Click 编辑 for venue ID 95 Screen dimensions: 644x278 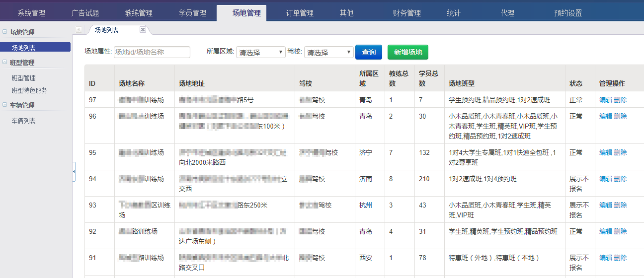click(x=606, y=152)
